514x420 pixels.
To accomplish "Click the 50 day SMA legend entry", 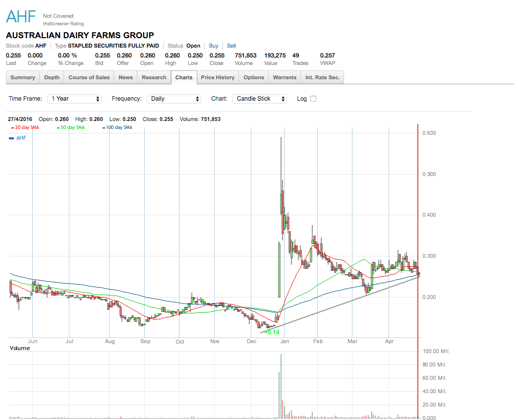I will point(71,127).
